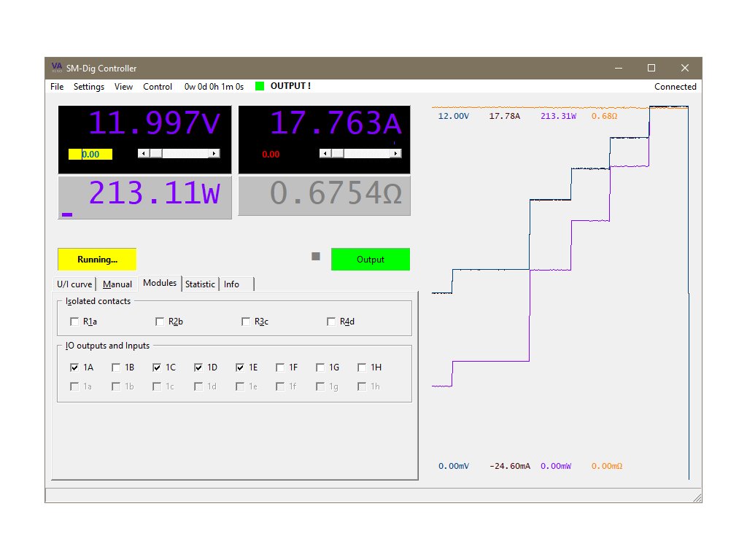
Task: Open the Settings menu
Action: [x=89, y=87]
